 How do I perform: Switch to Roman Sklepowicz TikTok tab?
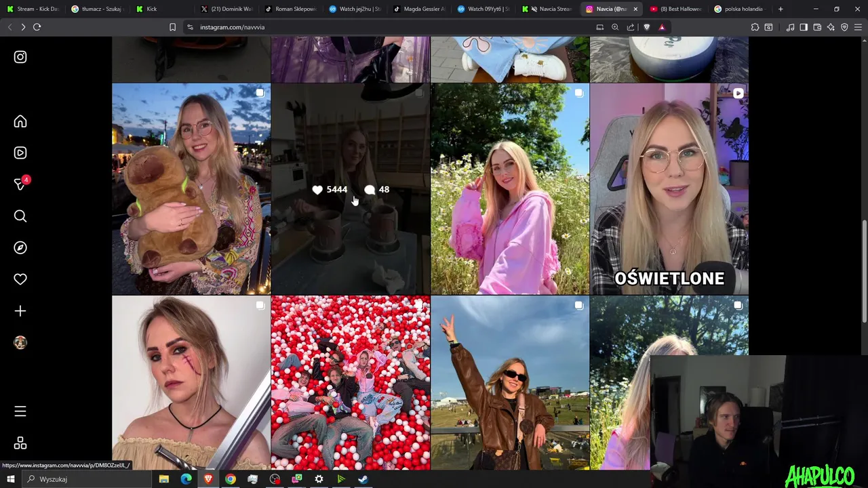point(290,9)
